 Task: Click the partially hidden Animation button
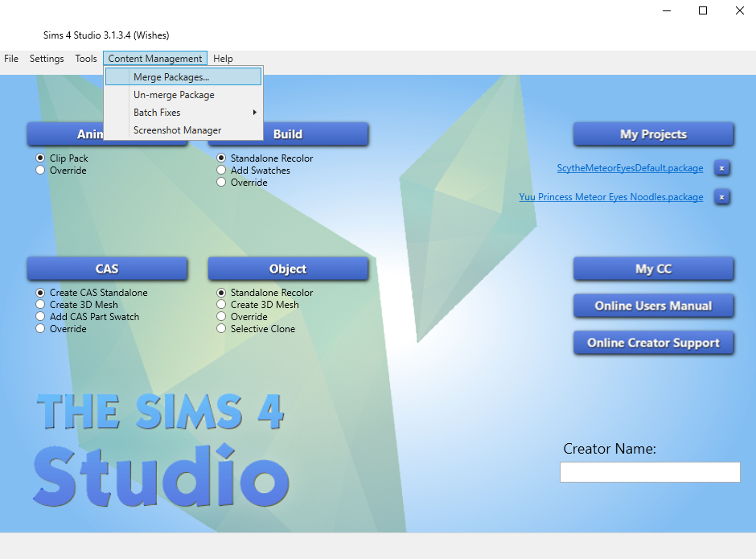coord(66,134)
